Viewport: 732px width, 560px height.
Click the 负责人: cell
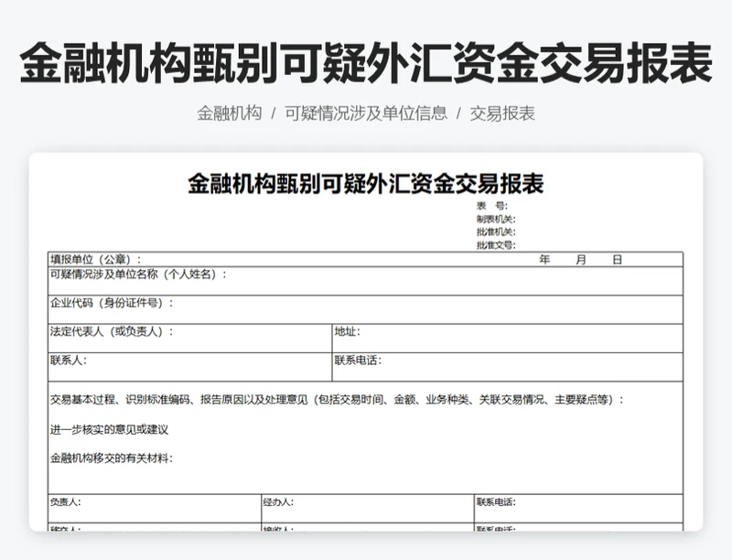[x=155, y=508]
